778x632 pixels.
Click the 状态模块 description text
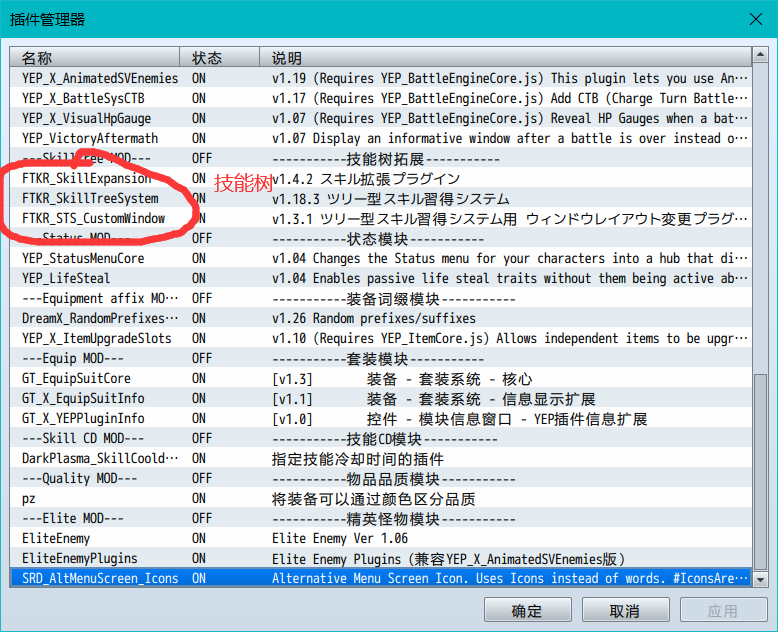click(378, 239)
